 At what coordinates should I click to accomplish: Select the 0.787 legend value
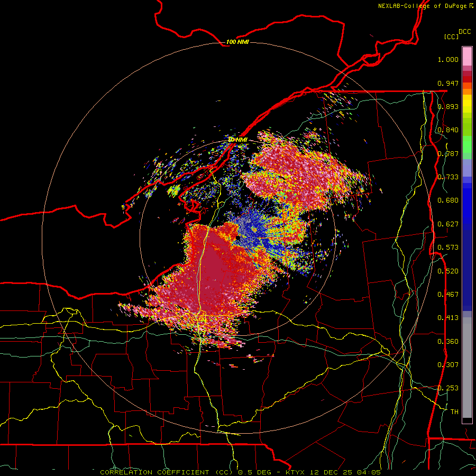pyautogui.click(x=448, y=153)
